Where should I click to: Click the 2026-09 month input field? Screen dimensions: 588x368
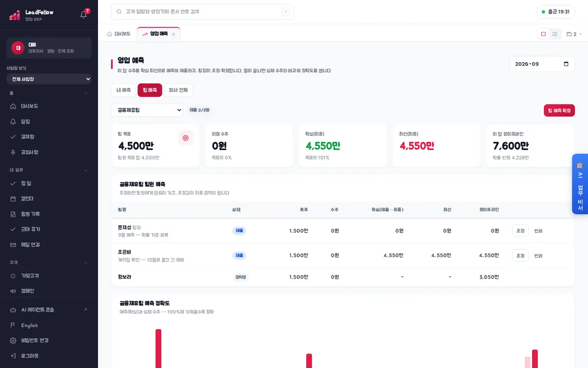[542, 64]
